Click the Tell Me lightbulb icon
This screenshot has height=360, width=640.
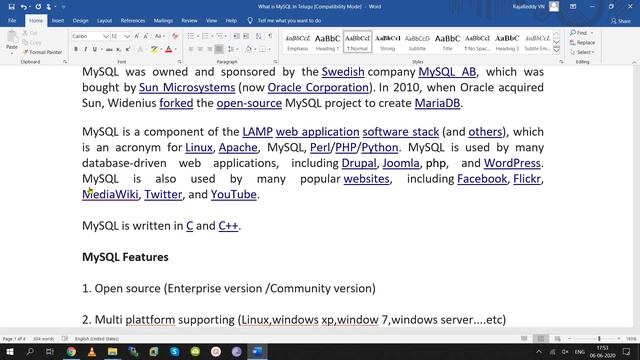coord(250,20)
